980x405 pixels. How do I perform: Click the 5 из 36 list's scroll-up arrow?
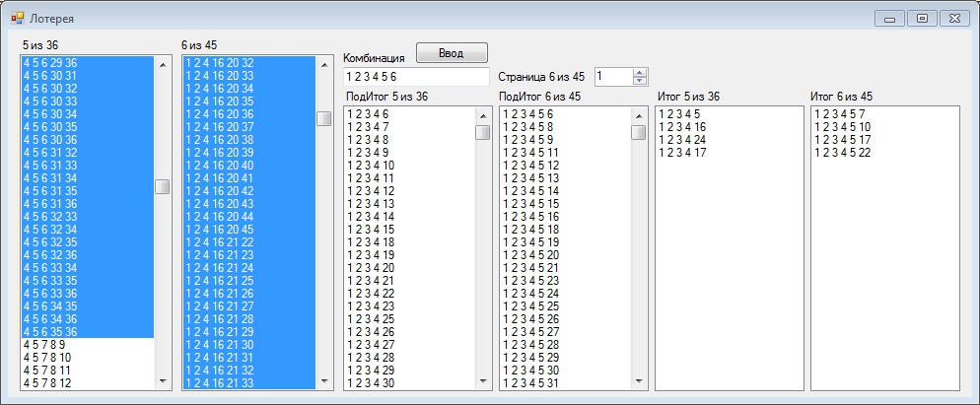[x=163, y=64]
